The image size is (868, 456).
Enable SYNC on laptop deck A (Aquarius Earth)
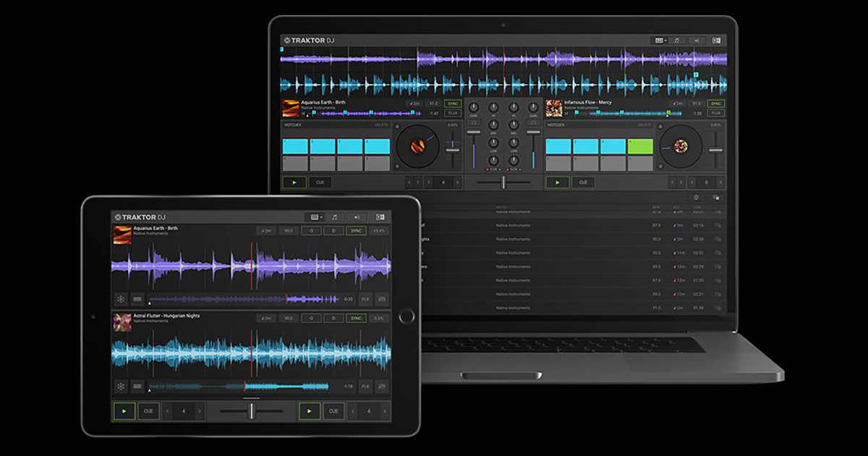(x=453, y=104)
